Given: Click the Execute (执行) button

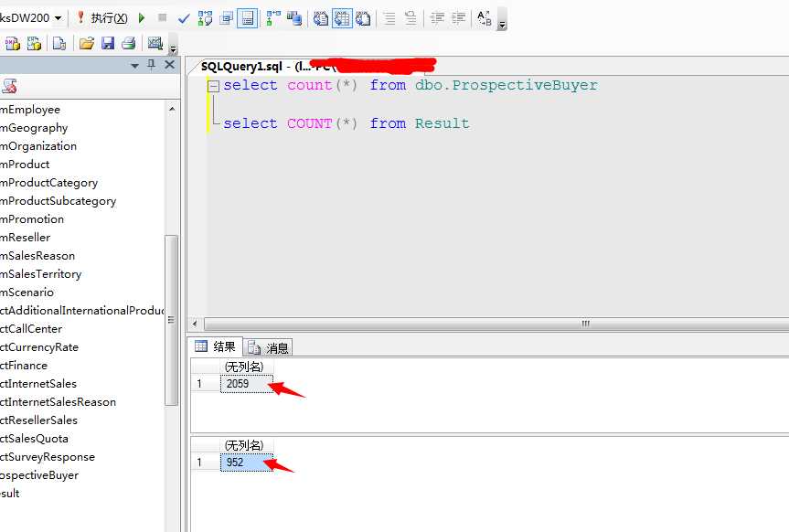Looking at the screenshot, I should [x=102, y=18].
